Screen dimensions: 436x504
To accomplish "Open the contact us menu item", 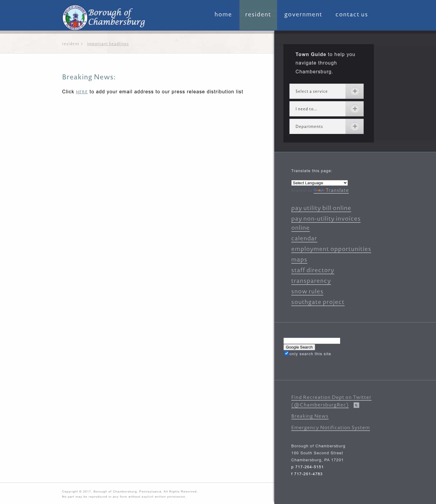I will [352, 15].
